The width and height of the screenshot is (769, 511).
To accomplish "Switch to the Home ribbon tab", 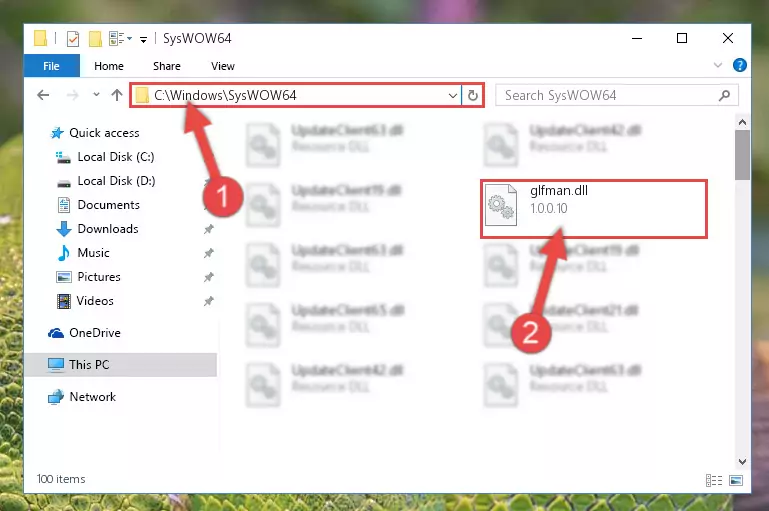I will click(109, 66).
